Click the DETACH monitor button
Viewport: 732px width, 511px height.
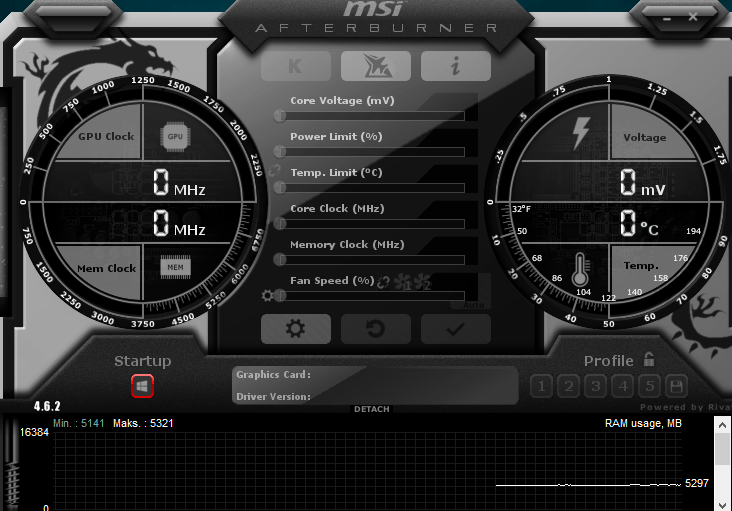tap(372, 409)
